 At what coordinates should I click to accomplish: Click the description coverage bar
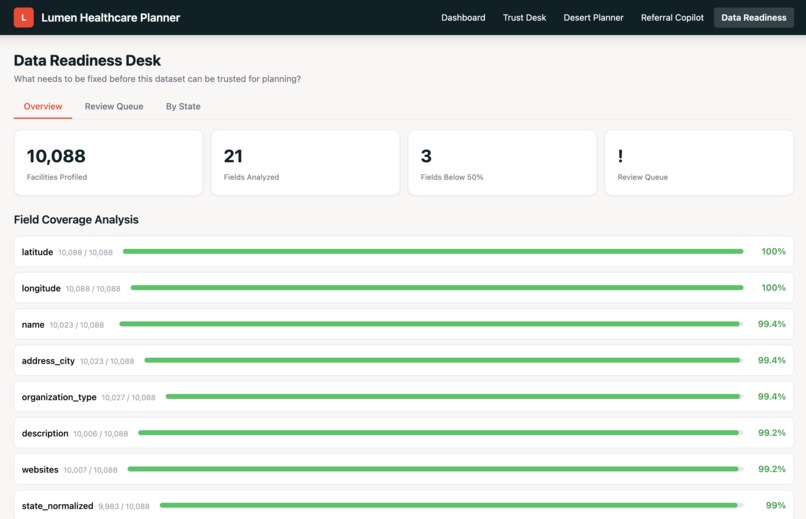pos(441,433)
